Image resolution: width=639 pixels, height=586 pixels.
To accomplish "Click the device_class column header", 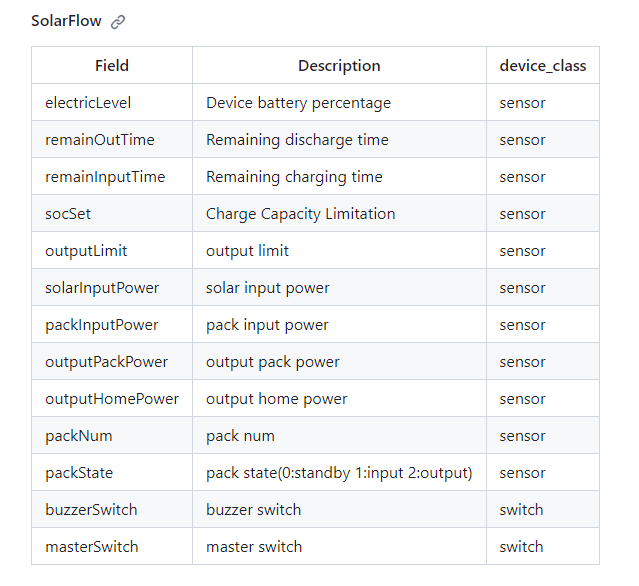I will pyautogui.click(x=542, y=66).
